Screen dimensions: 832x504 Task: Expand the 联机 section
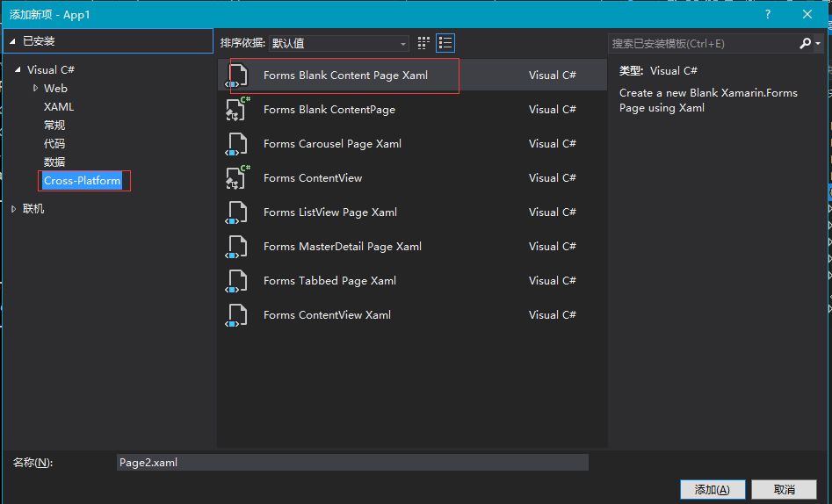click(14, 209)
